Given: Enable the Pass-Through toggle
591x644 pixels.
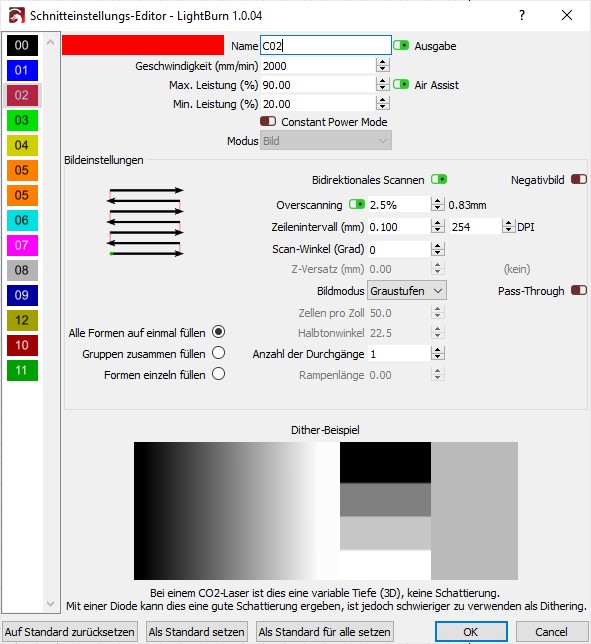Looking at the screenshot, I should tap(579, 290).
